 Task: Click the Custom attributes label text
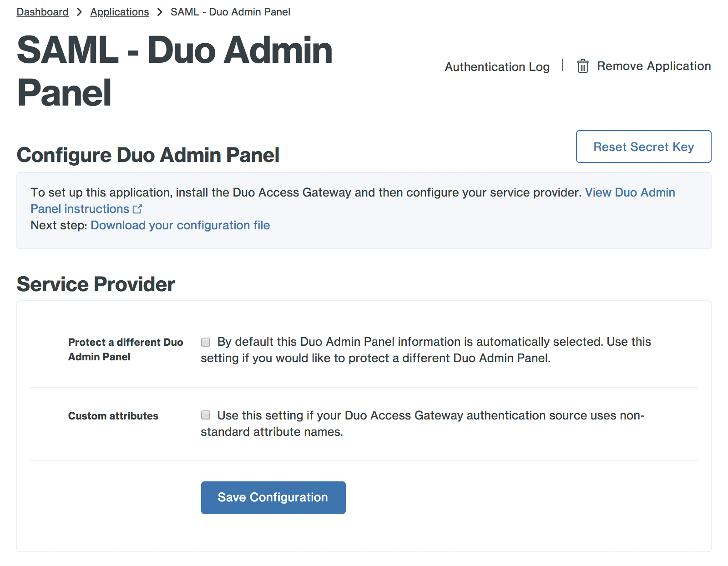[x=113, y=415]
